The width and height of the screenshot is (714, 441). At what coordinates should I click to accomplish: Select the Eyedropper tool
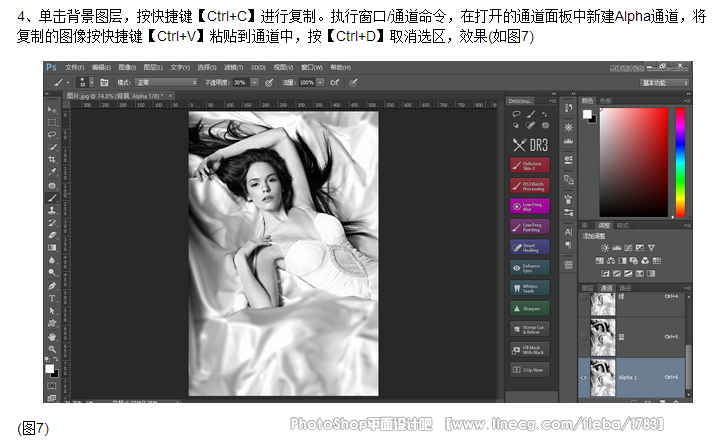click(52, 172)
